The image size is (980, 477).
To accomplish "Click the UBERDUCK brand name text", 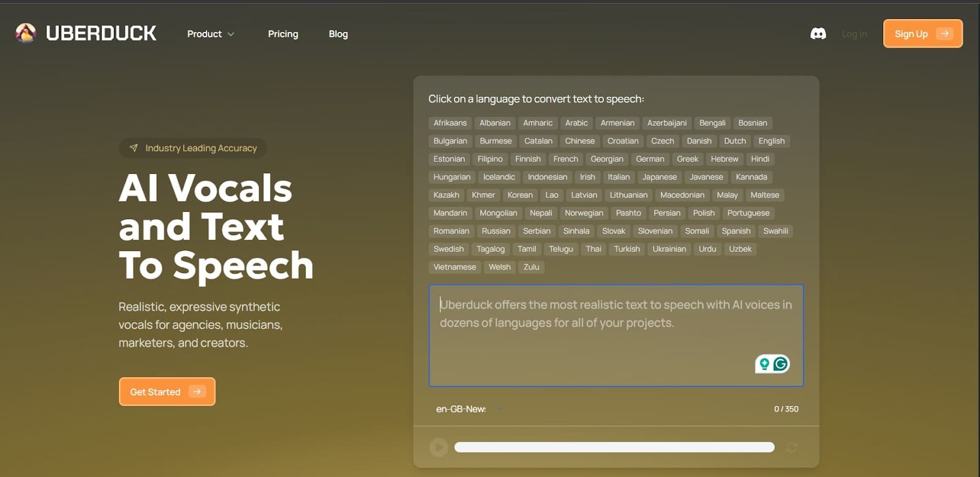I will [101, 33].
